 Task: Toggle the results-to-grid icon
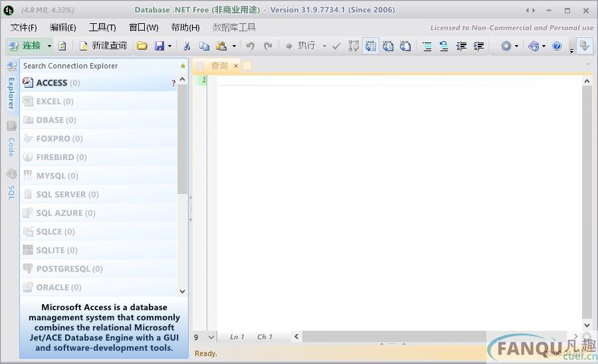(x=371, y=46)
